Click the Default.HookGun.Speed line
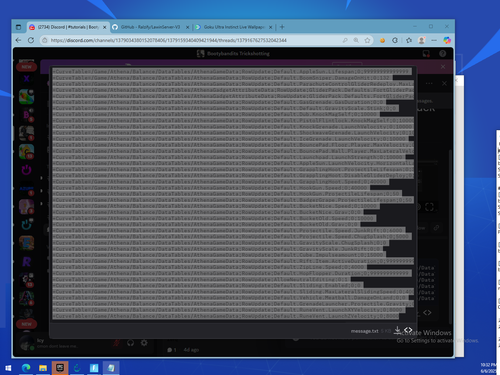The image size is (500, 375). tap(211, 188)
